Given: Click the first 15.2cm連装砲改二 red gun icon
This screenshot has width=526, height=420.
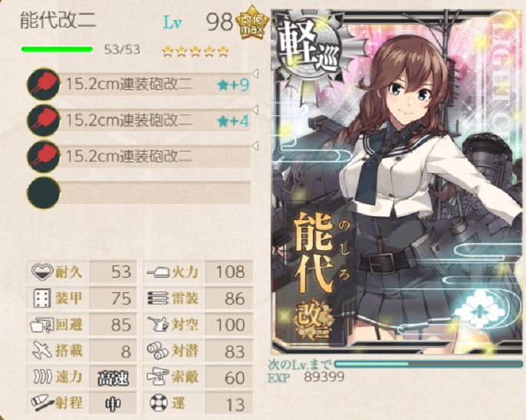Looking at the screenshot, I should coord(43,84).
